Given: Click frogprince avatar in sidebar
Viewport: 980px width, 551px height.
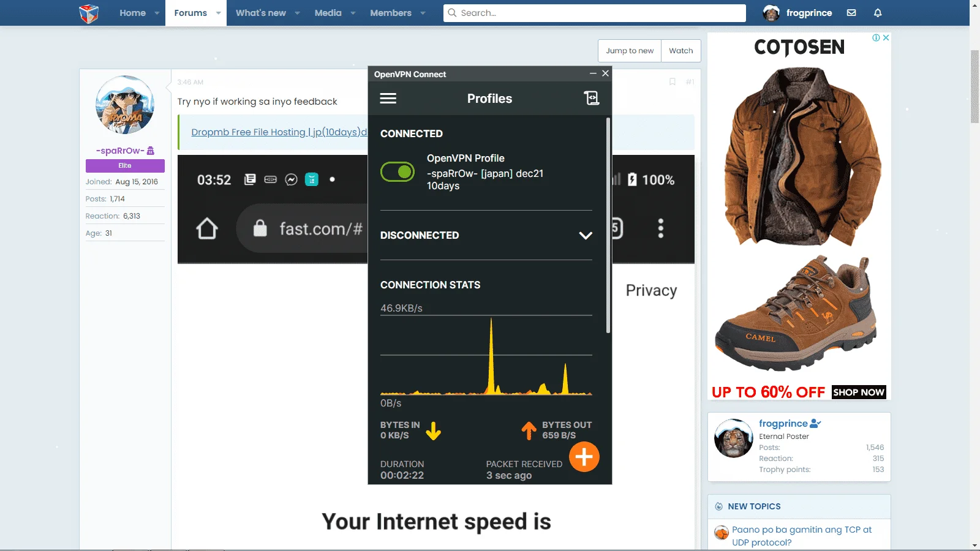Looking at the screenshot, I should point(734,438).
